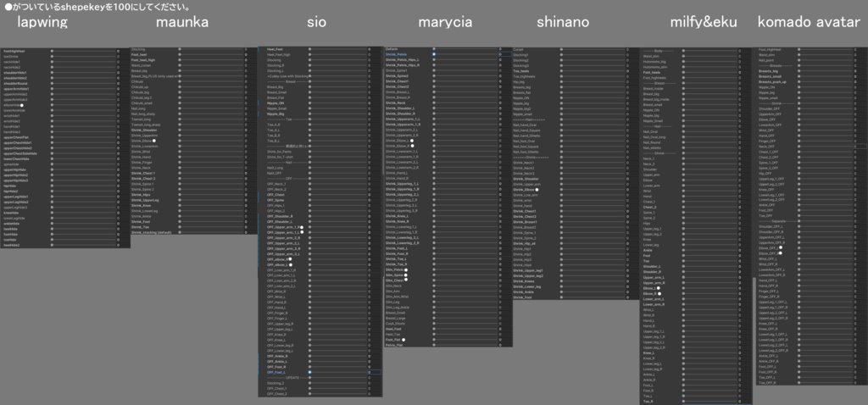Click the Elbow_L slider in milfy&eku list
This screenshot has width=868, height=405.
click(711, 288)
